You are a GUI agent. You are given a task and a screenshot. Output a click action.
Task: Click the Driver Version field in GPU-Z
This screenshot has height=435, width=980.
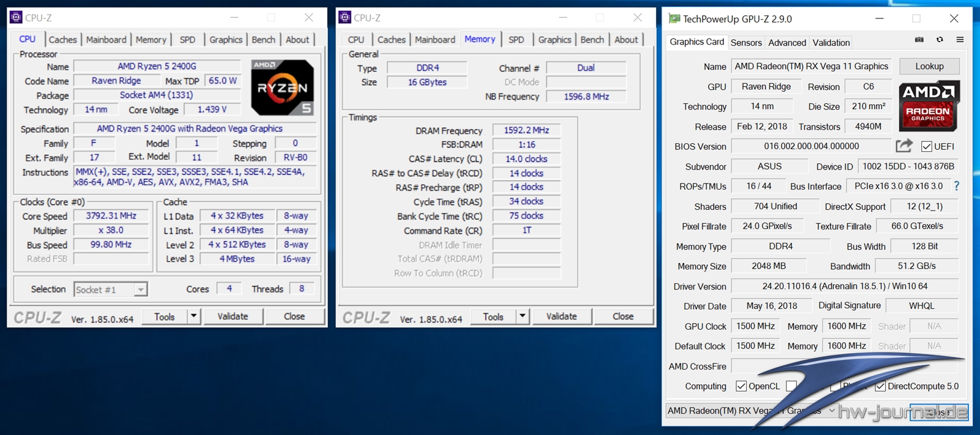pos(845,286)
